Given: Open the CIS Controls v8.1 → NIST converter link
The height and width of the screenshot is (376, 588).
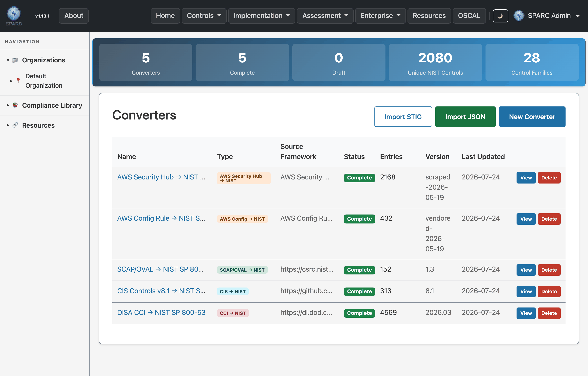Looking at the screenshot, I should (161, 291).
